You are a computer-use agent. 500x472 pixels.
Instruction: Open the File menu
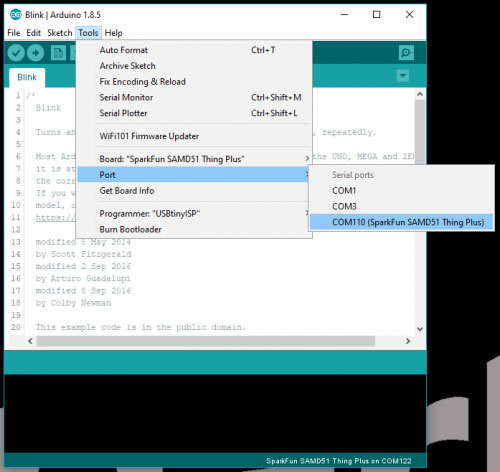point(14,33)
